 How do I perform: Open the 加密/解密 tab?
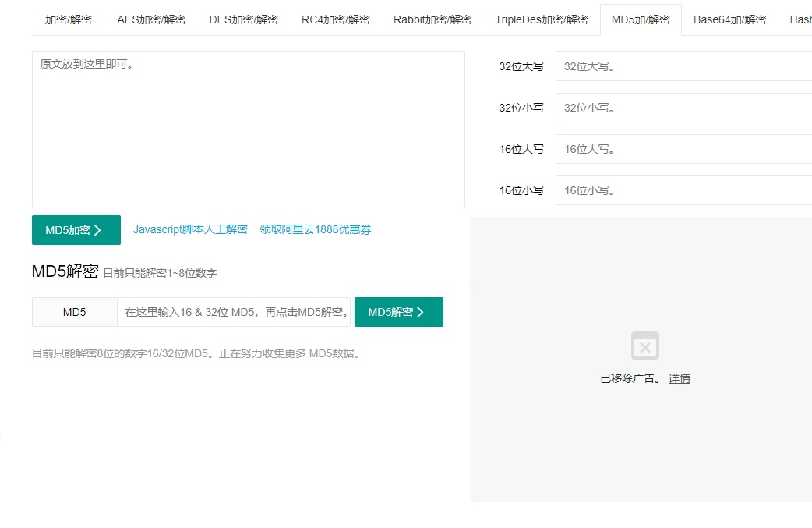69,19
